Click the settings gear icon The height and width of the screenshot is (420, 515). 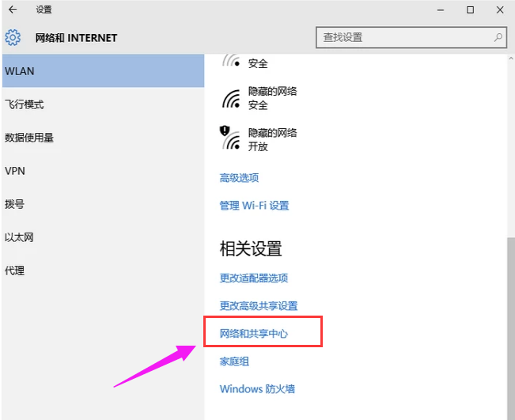point(13,37)
